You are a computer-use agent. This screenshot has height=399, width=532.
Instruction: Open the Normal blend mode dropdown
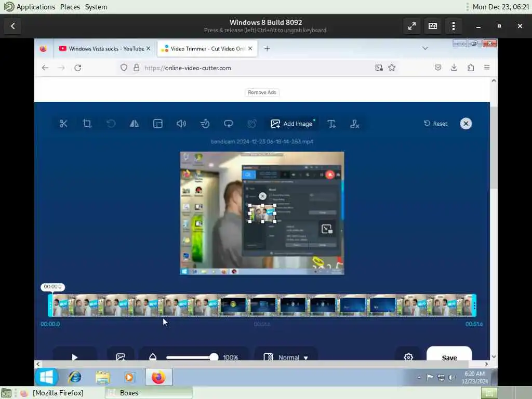coord(286,357)
